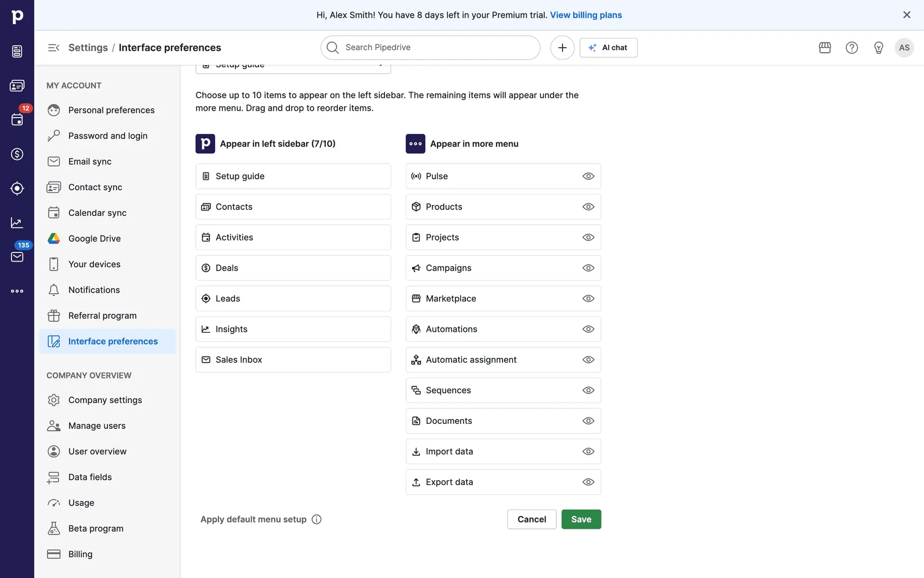
Task: Click the Search Pipedrive field
Action: (x=430, y=48)
